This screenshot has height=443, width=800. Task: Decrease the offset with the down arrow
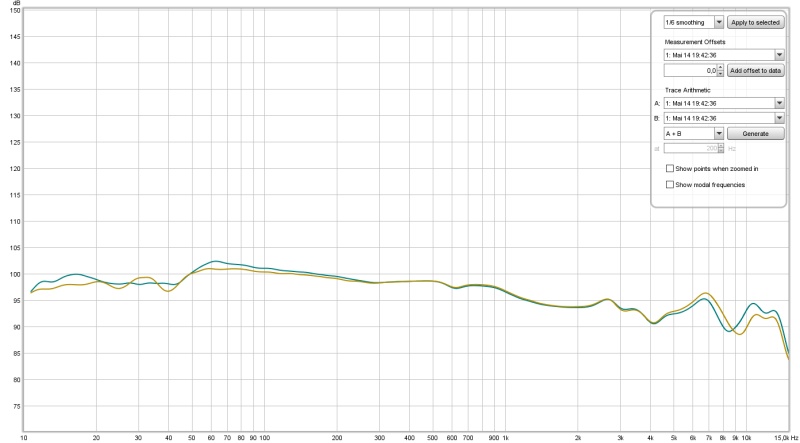721,74
